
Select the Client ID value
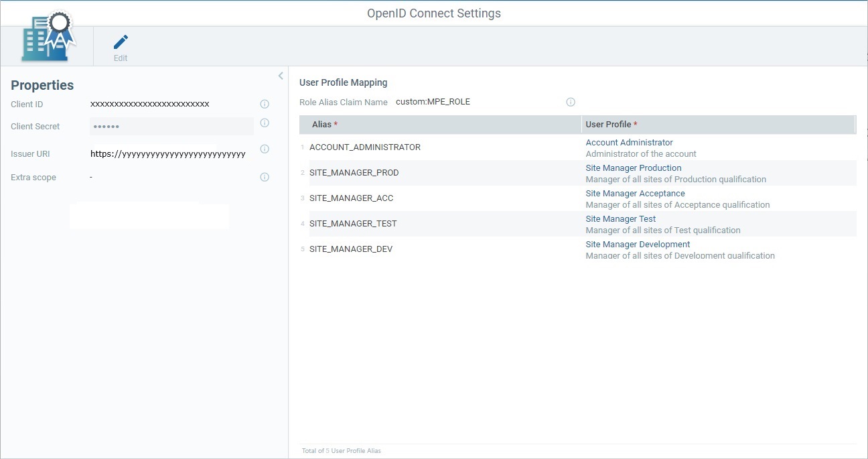pyautogui.click(x=149, y=104)
